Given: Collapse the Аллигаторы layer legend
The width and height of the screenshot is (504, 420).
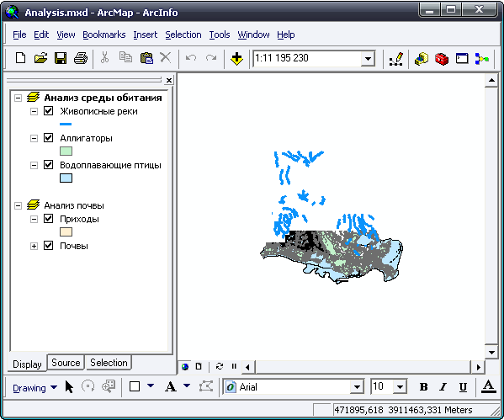Looking at the screenshot, I should 34,139.
